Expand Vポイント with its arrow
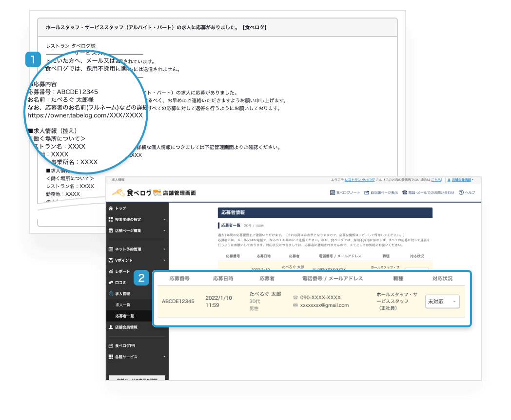Viewport: 511px width, 420px height. click(164, 260)
